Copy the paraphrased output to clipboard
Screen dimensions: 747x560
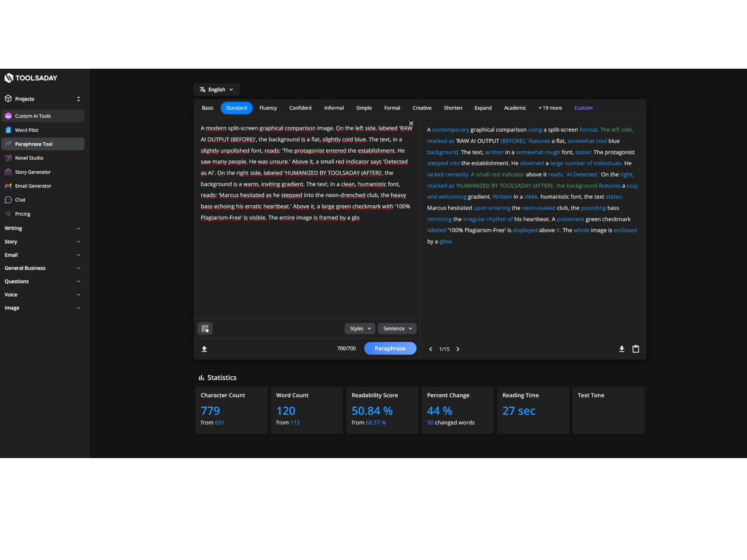(x=636, y=349)
